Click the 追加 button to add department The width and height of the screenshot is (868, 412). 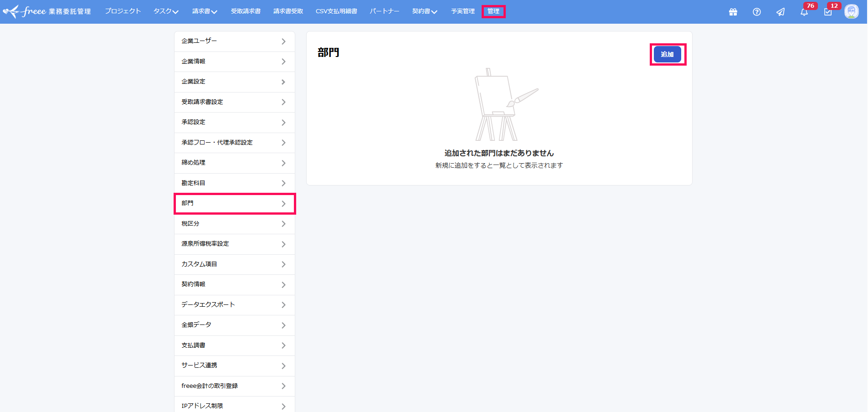[668, 54]
